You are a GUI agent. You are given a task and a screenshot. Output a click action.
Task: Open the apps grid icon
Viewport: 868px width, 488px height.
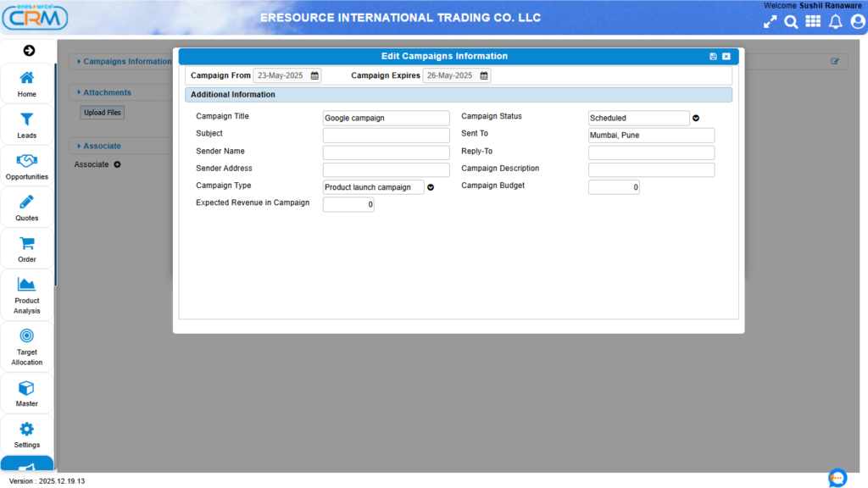pos(813,23)
